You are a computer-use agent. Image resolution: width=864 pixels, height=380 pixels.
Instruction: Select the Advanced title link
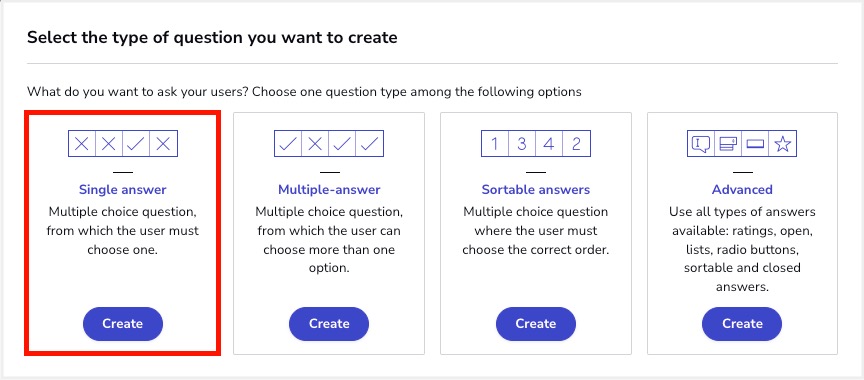742,190
